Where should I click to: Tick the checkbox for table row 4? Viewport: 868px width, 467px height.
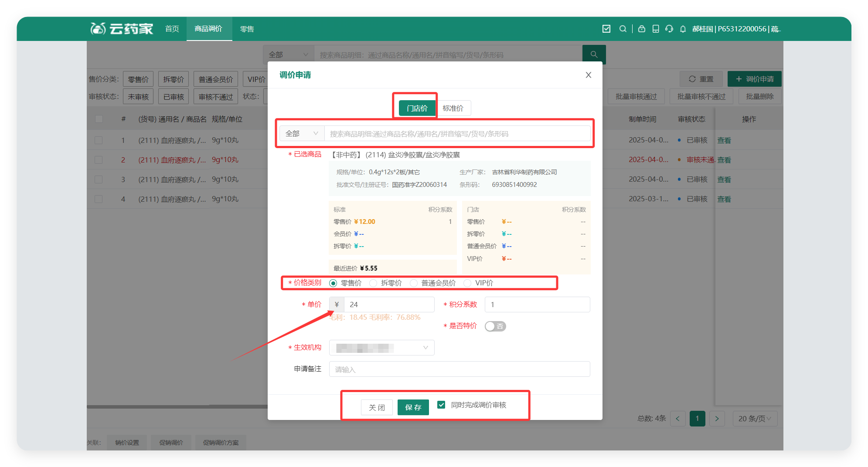coord(99,199)
